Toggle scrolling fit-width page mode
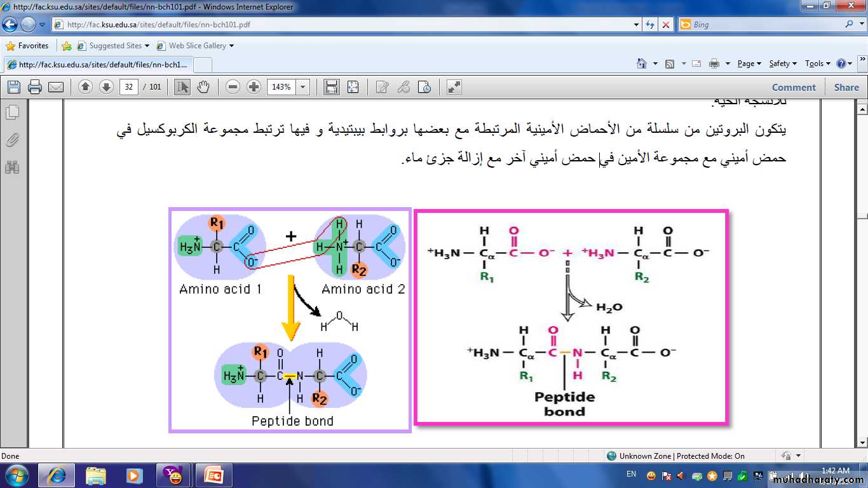The width and height of the screenshot is (868, 488). pyautogui.click(x=331, y=87)
